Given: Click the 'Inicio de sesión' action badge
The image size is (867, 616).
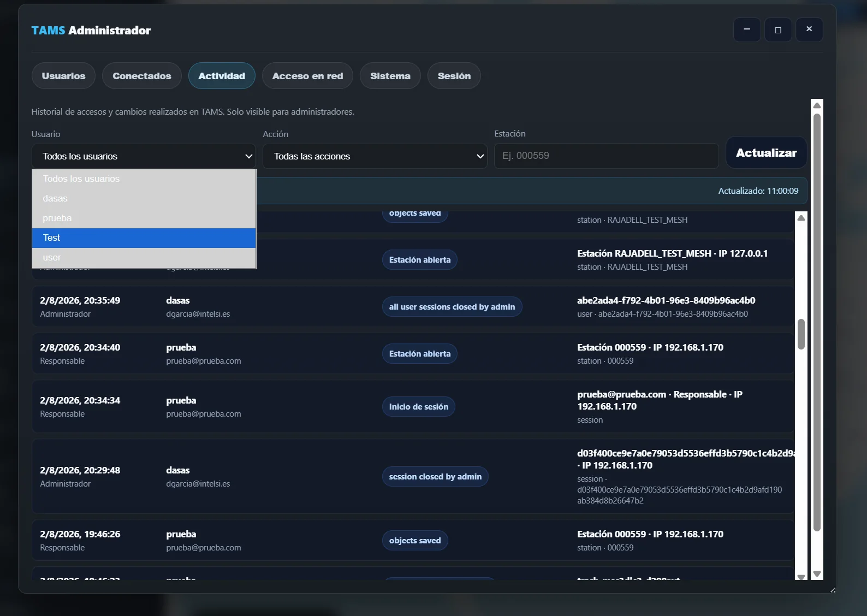Looking at the screenshot, I should 419,407.
